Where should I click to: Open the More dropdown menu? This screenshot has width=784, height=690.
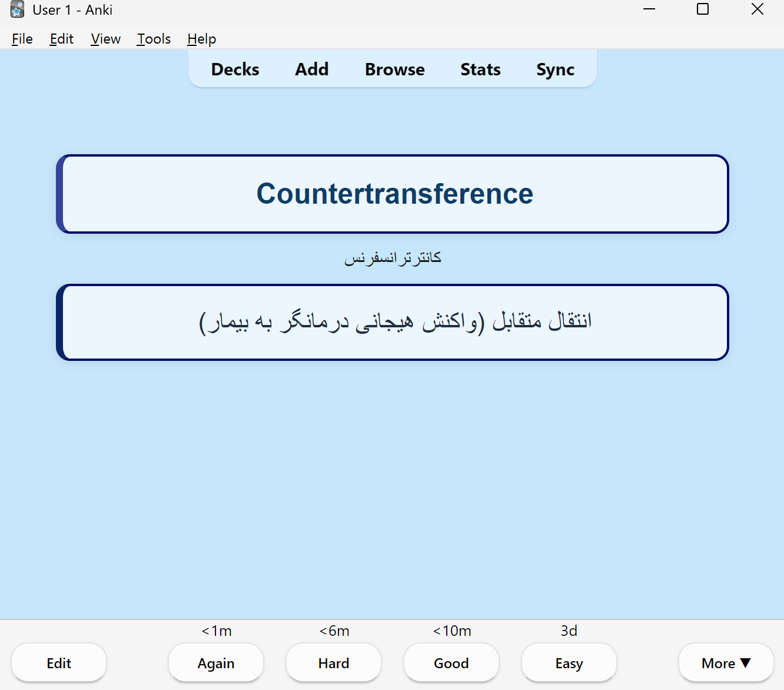click(726, 663)
